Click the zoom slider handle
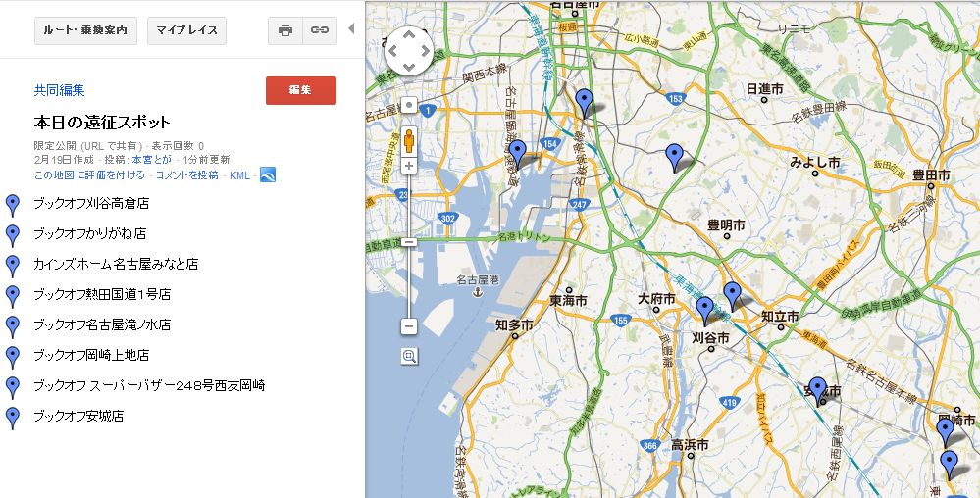The height and width of the screenshot is (498, 980). click(x=409, y=242)
